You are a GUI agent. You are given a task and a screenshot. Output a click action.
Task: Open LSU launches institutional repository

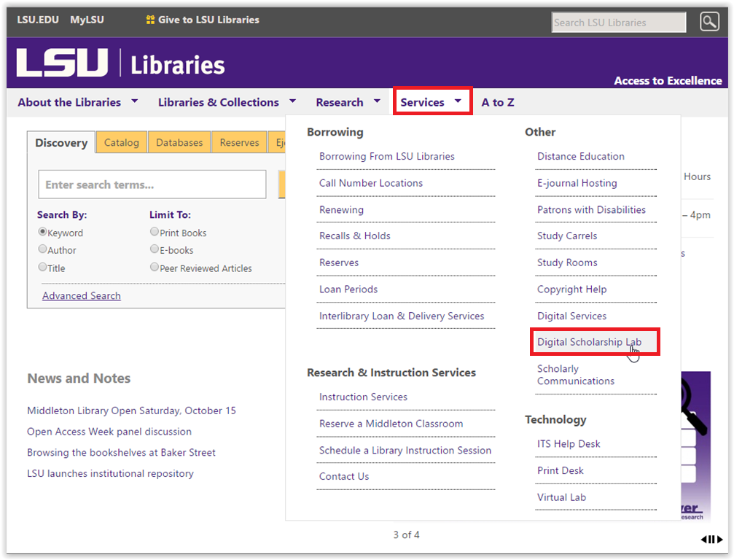[x=110, y=473]
